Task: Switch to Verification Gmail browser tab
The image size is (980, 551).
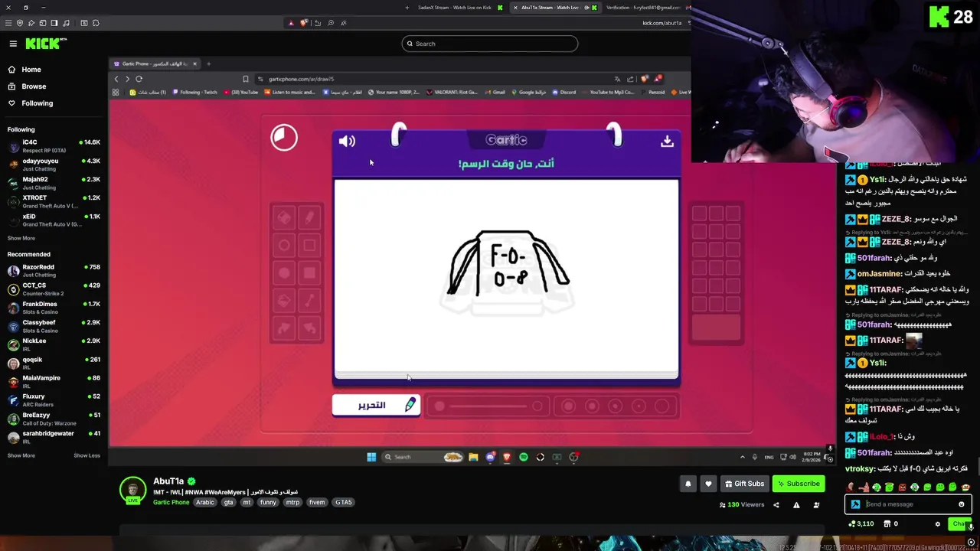Action: point(643,8)
